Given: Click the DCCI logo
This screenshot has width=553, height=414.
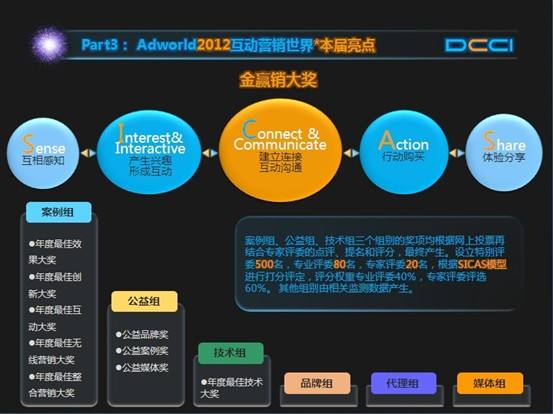Looking at the screenshot, I should click(x=479, y=45).
